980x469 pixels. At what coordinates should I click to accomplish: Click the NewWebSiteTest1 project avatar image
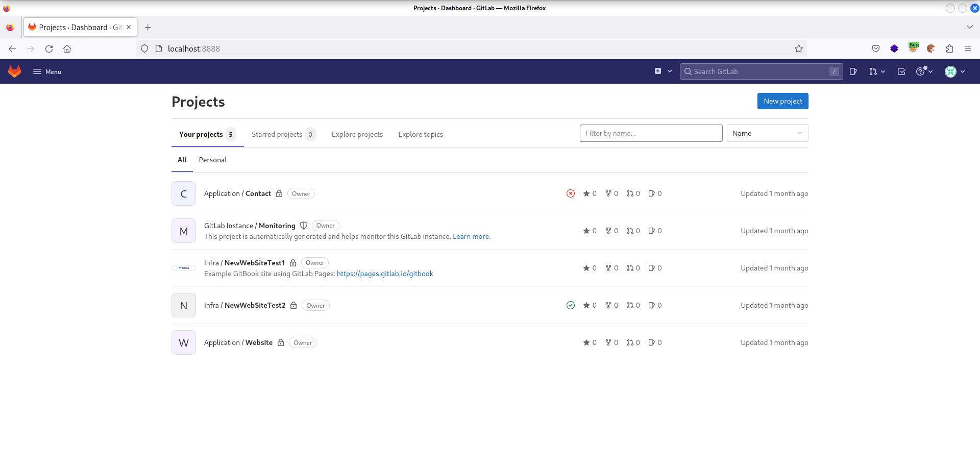coord(184,268)
